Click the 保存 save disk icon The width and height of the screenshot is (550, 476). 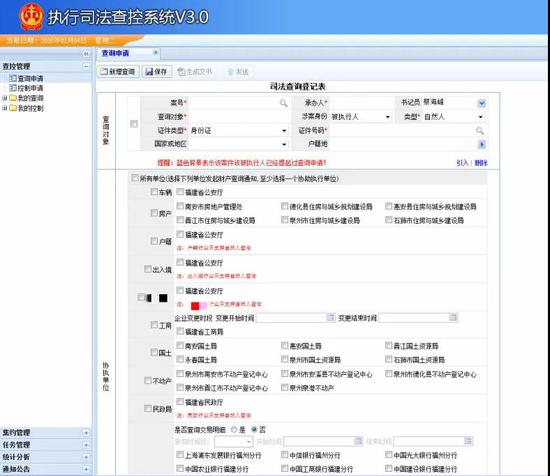coord(149,72)
